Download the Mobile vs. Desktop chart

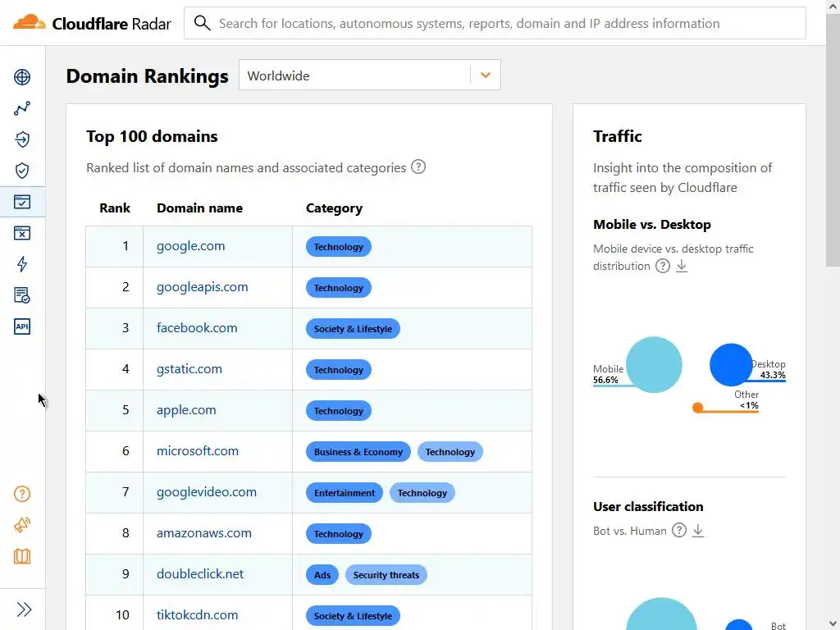pos(682,266)
